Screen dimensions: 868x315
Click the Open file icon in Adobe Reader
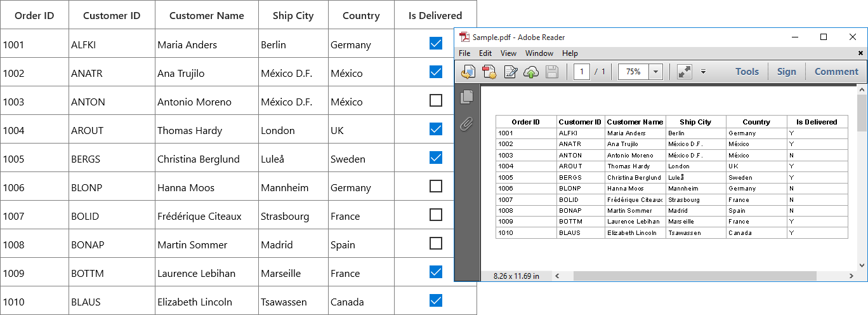468,72
